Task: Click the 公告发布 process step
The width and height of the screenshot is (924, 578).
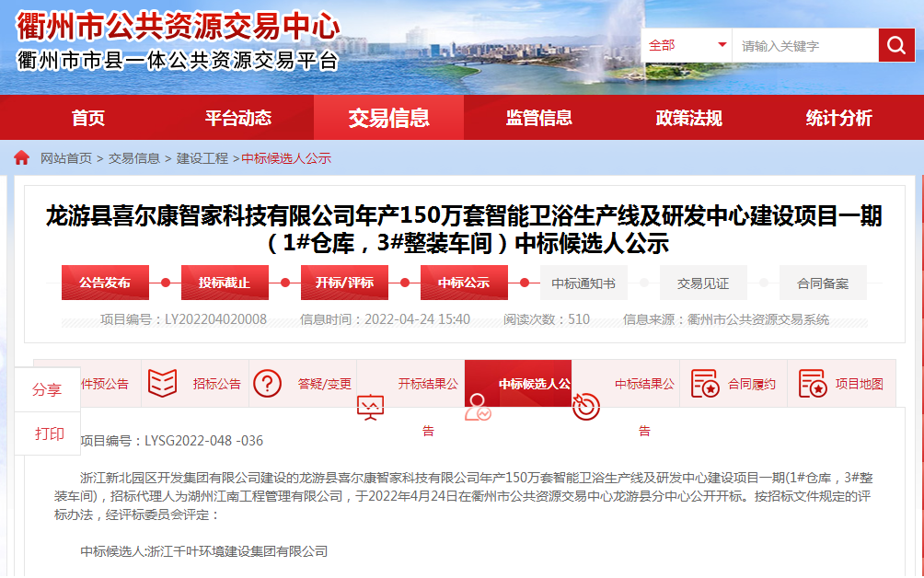Action: coord(105,283)
